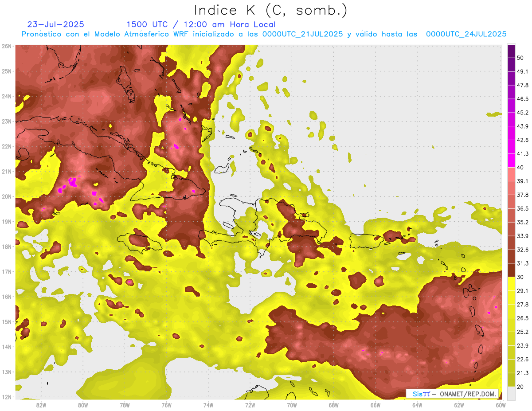Select the 60W longitude label
This screenshot has height=411, width=532.
pos(501,405)
